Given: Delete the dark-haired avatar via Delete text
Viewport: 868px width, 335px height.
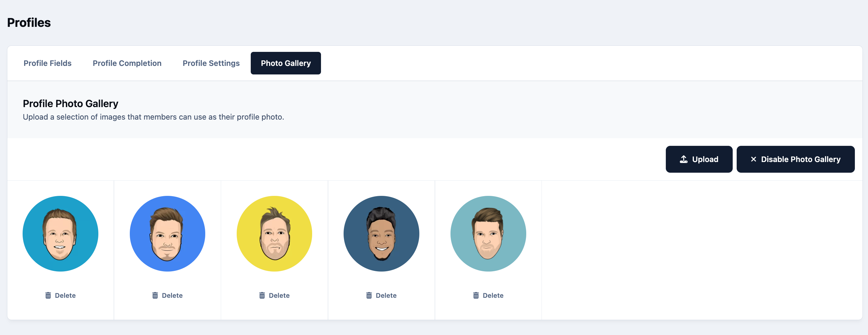Looking at the screenshot, I should (x=386, y=295).
